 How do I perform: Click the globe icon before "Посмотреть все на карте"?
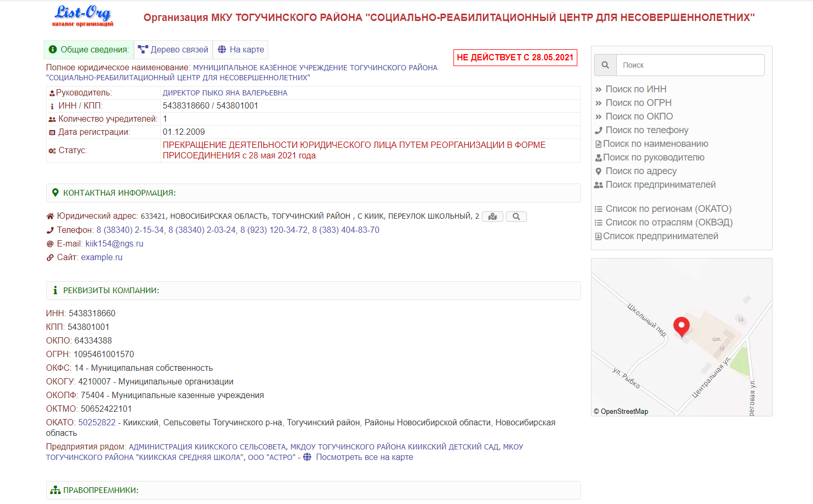307,457
